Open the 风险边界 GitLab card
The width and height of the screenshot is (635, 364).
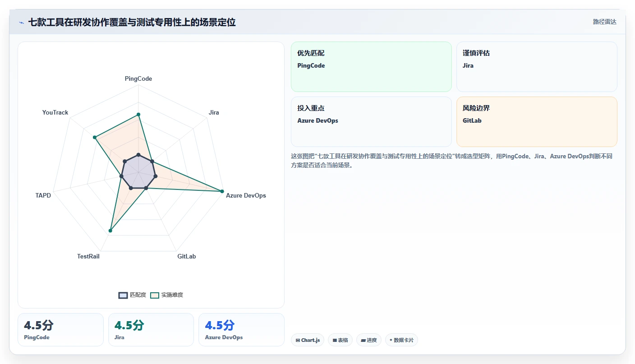537,122
